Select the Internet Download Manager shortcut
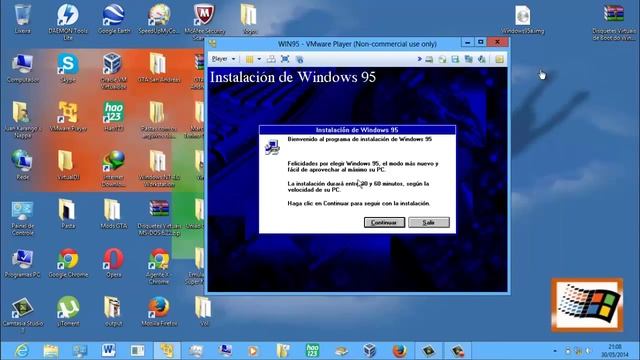640x360 pixels. coord(113,168)
